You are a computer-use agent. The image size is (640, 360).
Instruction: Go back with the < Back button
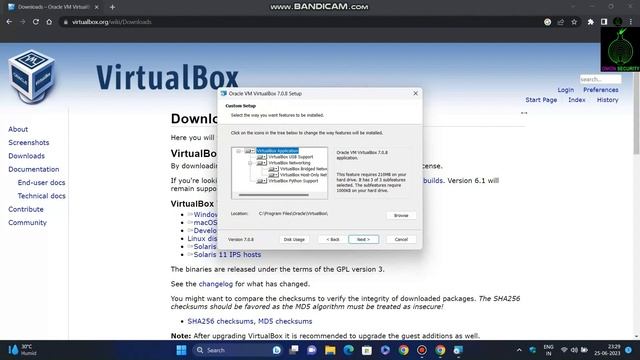coord(333,240)
